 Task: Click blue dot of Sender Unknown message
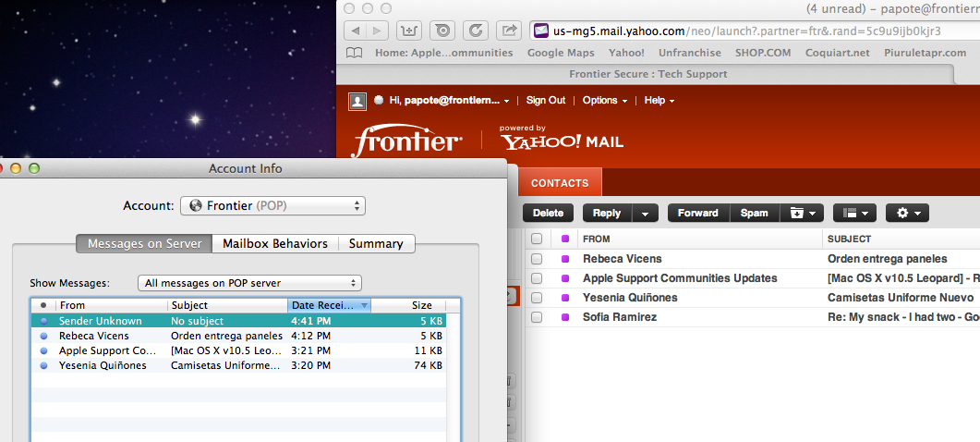(43, 321)
